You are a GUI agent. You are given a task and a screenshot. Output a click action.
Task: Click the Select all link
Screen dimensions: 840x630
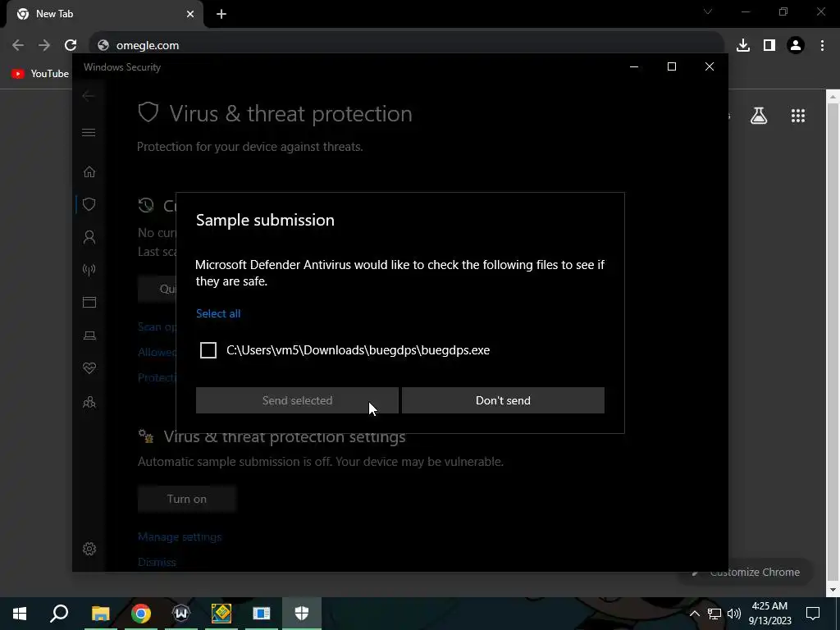(218, 313)
